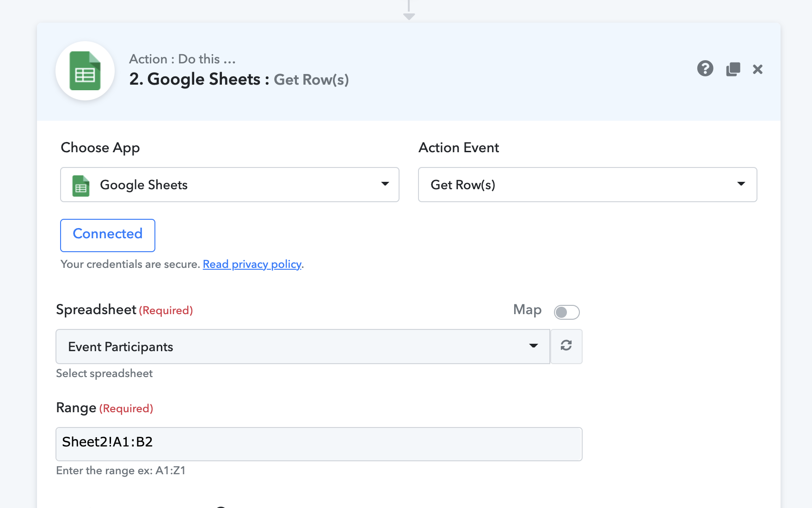This screenshot has height=508, width=812.
Task: Refresh the spreadsheet list
Action: pos(566,346)
